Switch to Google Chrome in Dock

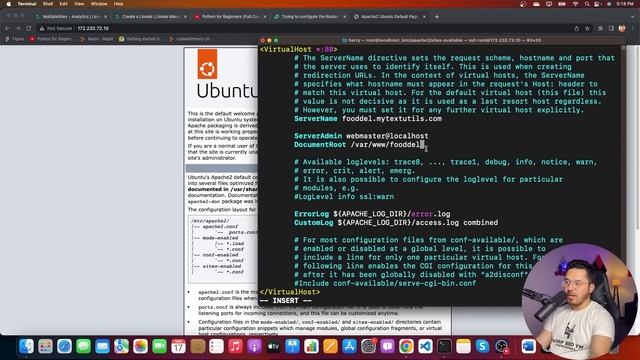(406, 347)
